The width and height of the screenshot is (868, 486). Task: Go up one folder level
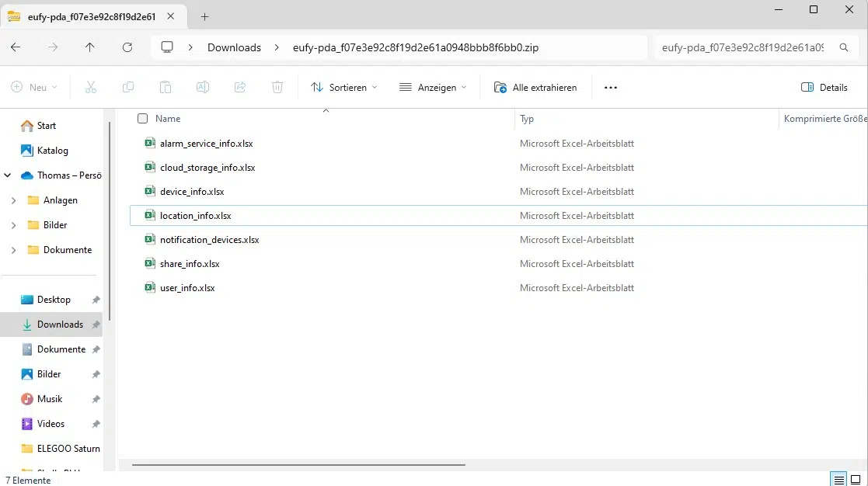click(89, 47)
